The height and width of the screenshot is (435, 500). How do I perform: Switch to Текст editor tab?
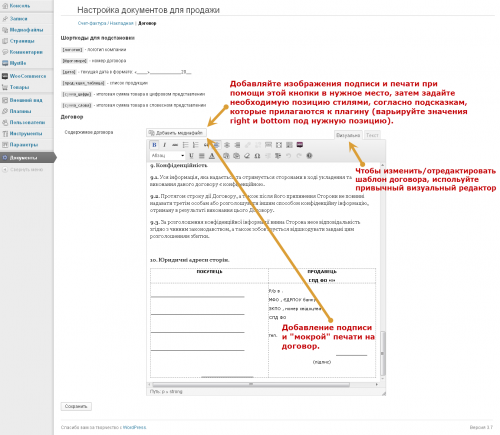[372, 135]
